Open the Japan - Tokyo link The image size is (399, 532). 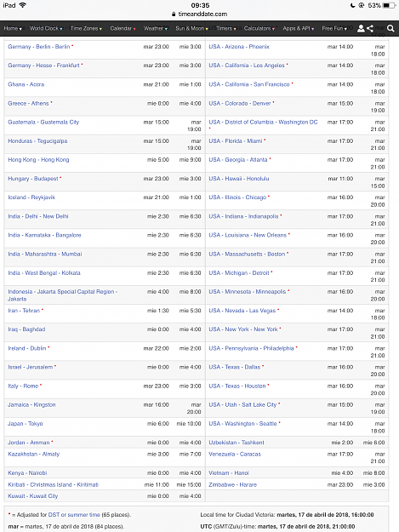(x=26, y=423)
